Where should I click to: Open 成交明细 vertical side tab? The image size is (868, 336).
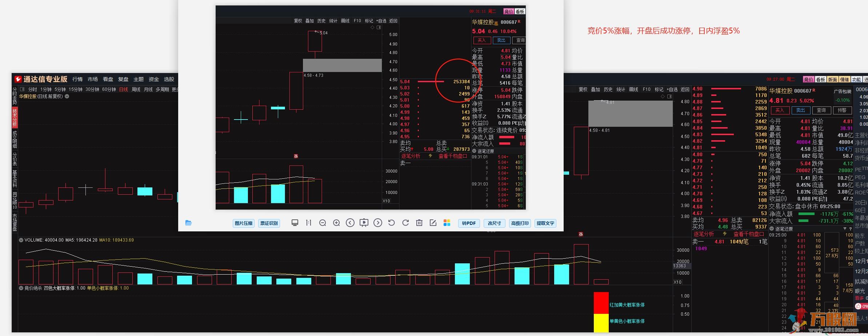(x=15, y=139)
